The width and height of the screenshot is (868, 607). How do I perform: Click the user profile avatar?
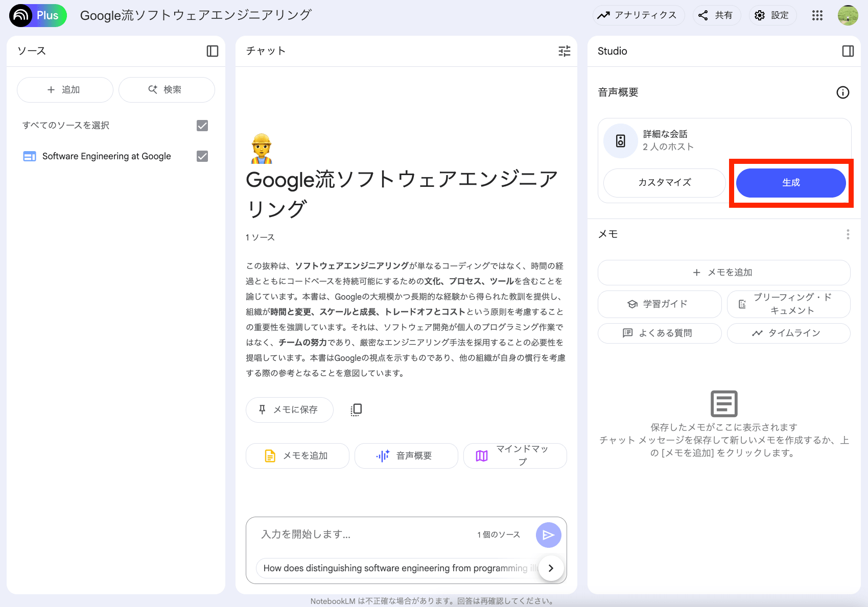coord(848,15)
